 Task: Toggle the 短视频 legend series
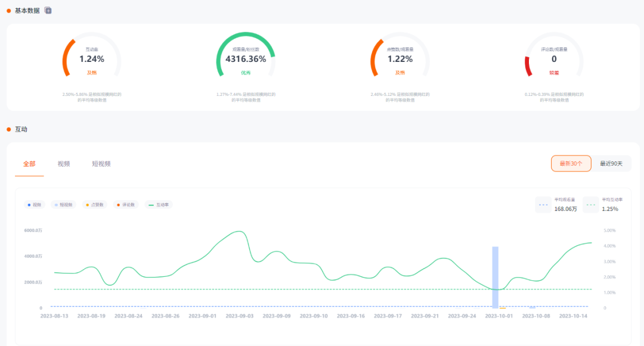[63, 205]
